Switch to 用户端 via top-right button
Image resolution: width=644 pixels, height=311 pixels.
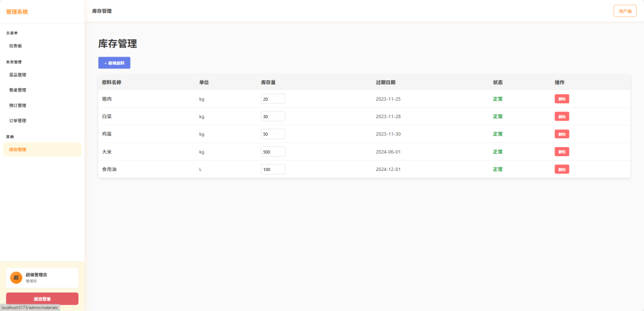click(x=625, y=11)
